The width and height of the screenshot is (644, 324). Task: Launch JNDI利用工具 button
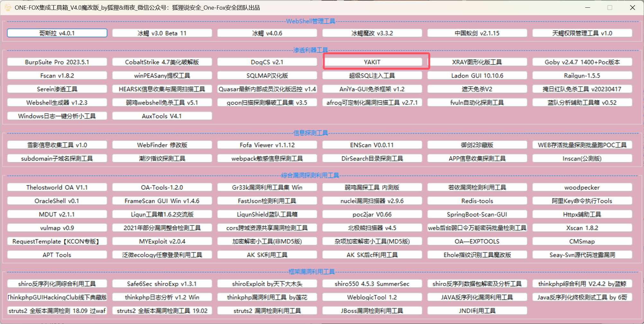[x=477, y=311]
